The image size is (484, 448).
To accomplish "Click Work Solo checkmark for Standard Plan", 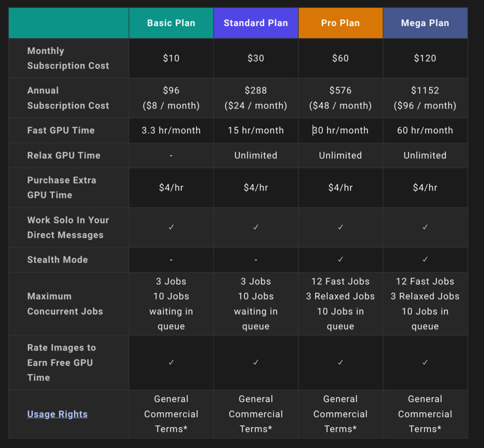I will coord(256,227).
